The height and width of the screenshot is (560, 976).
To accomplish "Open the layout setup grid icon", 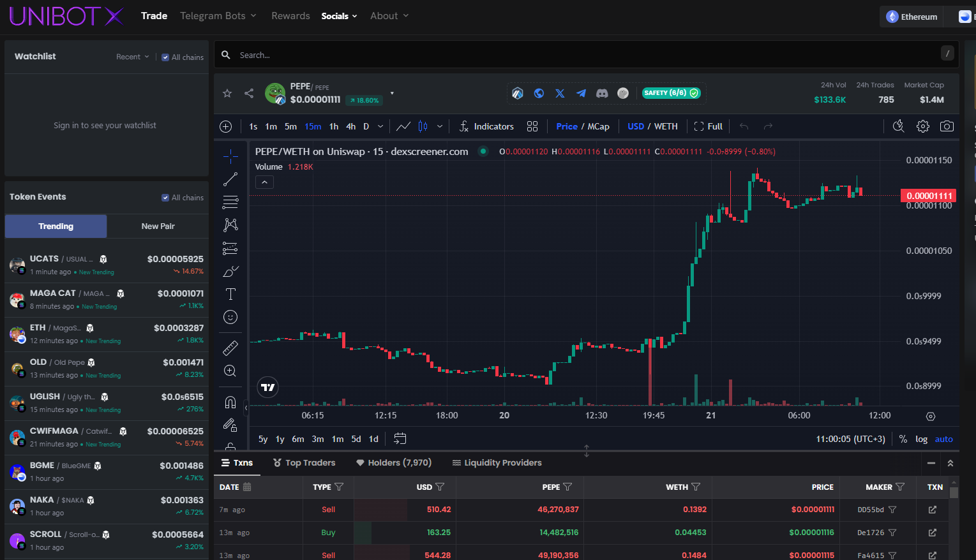I will (532, 126).
